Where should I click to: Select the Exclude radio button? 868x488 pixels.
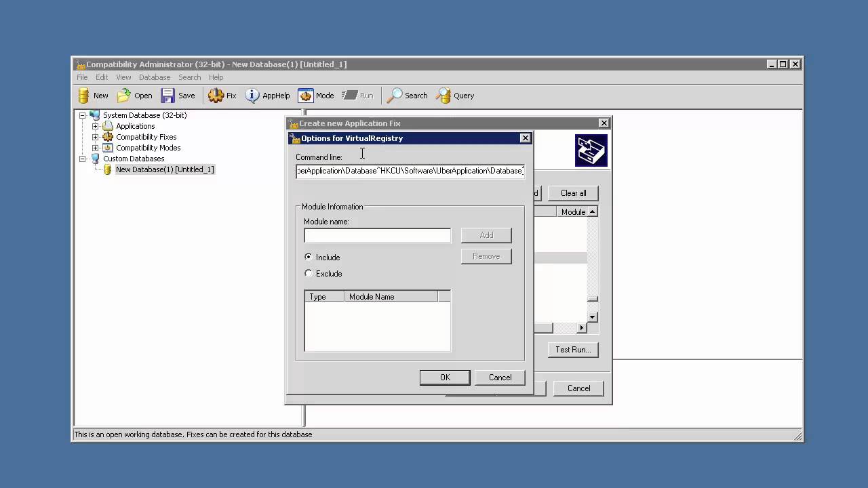(x=309, y=273)
